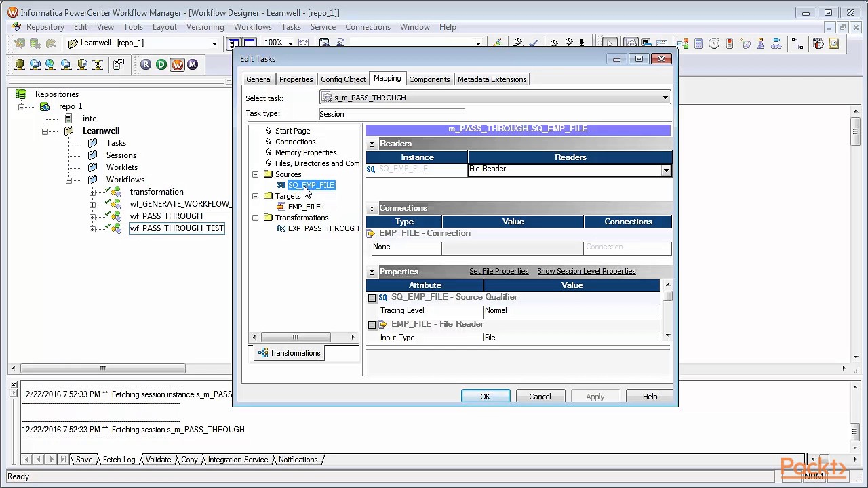Click the hierarchy tree icon in second toolbar
This screenshot has height=488, width=868.
(x=98, y=64)
